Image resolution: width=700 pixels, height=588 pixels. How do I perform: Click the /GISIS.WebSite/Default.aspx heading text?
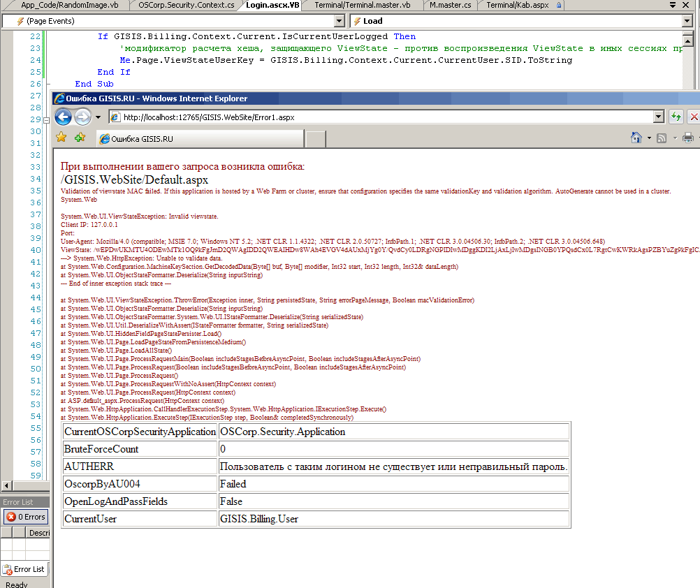[x=134, y=179]
